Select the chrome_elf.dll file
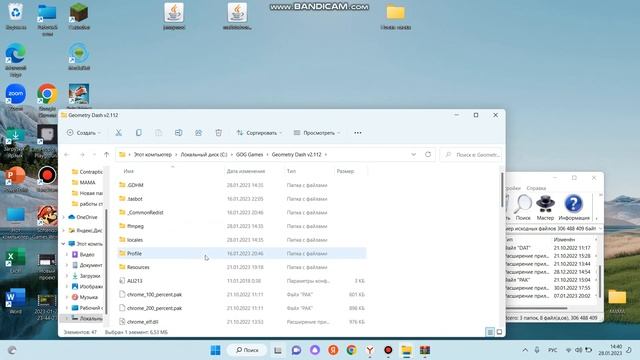 click(x=242, y=322)
